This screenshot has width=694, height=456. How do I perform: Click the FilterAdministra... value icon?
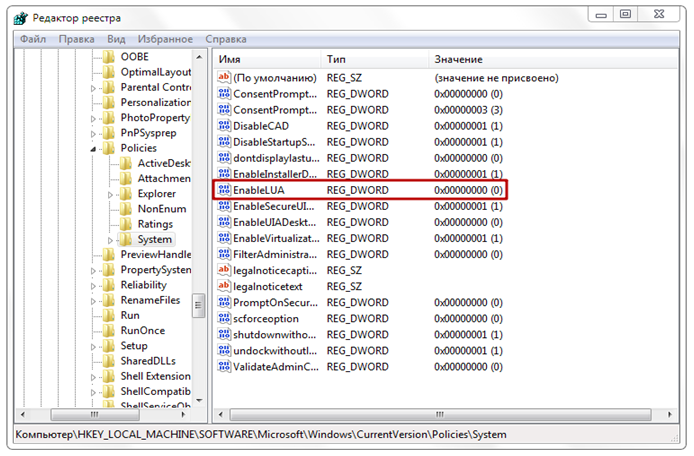coord(224,254)
